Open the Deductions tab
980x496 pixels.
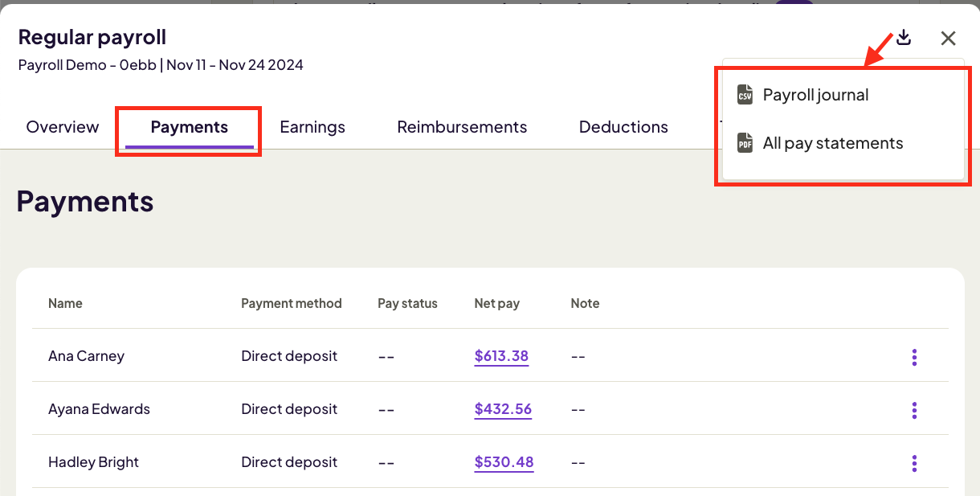[x=623, y=127]
